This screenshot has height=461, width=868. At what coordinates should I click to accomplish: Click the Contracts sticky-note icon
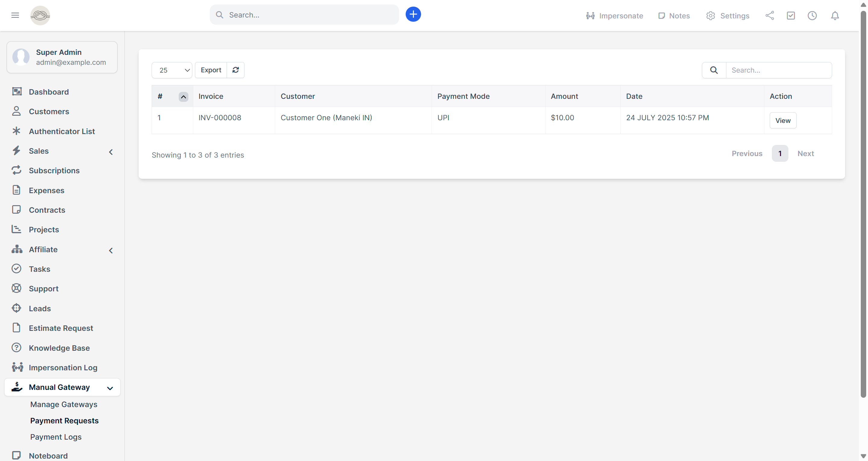[17, 210]
